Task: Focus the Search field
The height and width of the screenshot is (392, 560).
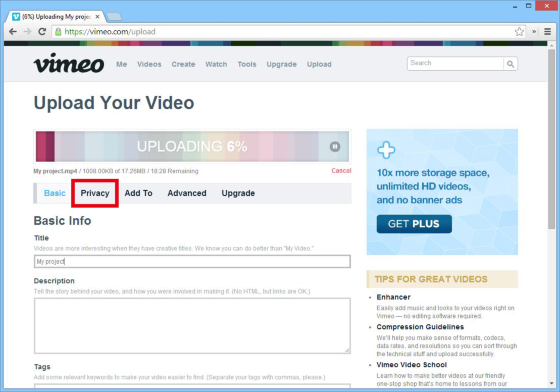Action: pos(455,64)
